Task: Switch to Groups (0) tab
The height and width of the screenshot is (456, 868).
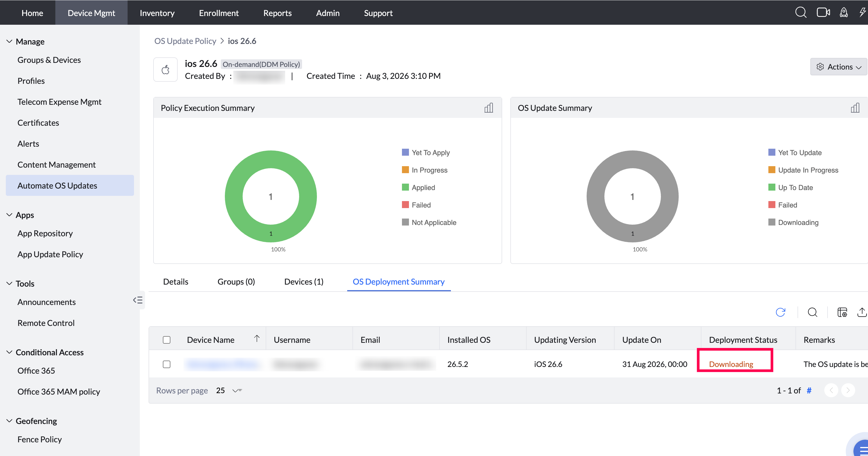Action: (236, 282)
